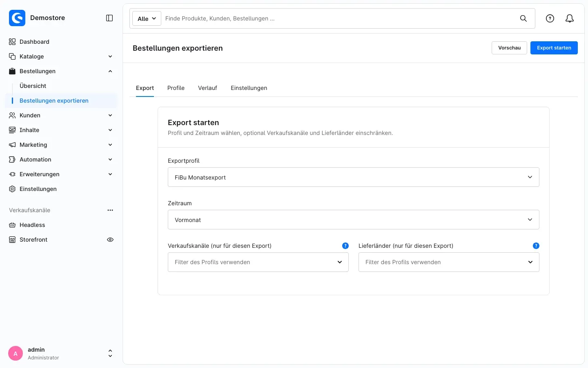Click the Export starten button
The height and width of the screenshot is (368, 588).
(x=554, y=48)
